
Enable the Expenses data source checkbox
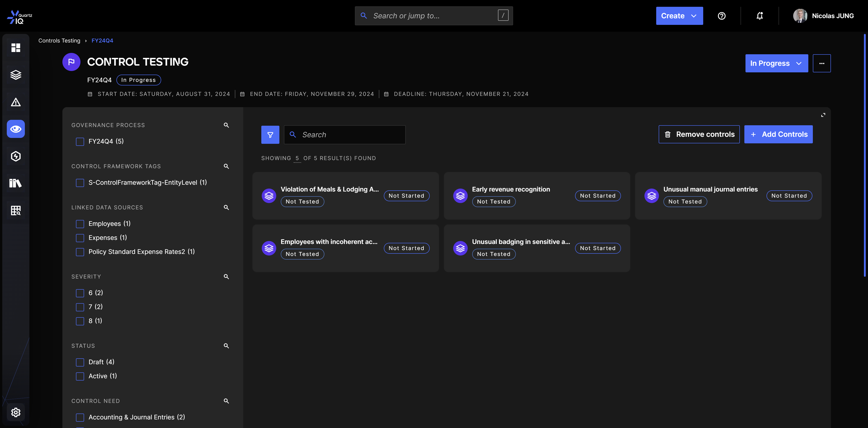point(80,238)
